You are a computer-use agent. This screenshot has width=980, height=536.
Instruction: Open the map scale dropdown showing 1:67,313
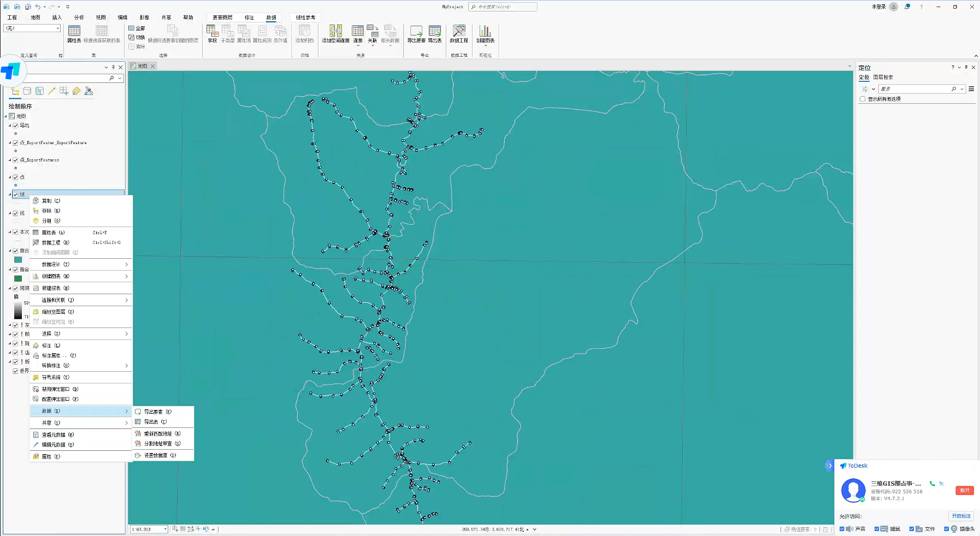[166, 529]
